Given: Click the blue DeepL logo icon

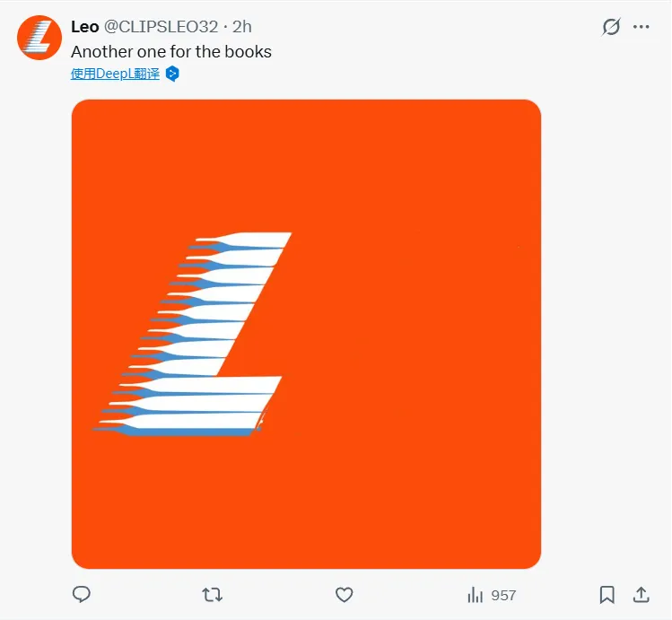Looking at the screenshot, I should (172, 74).
